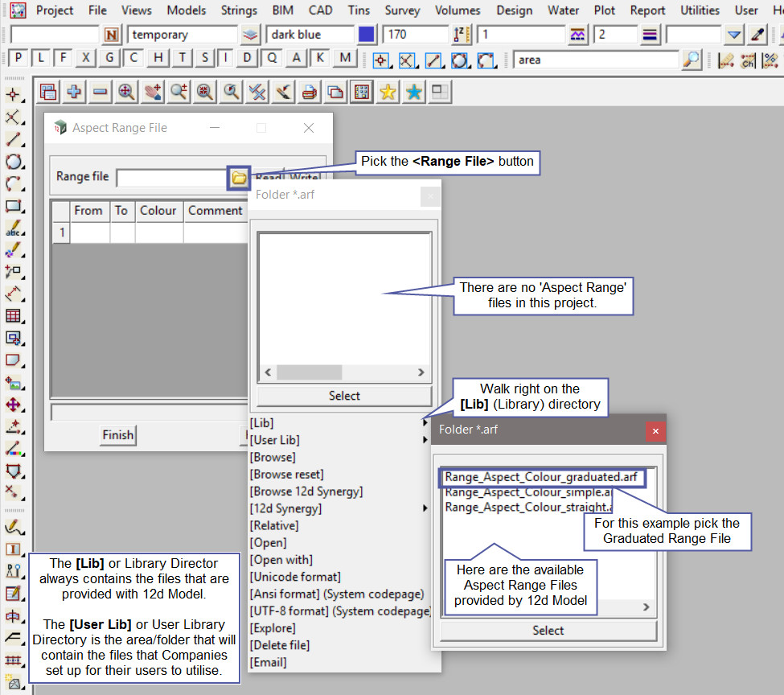The height and width of the screenshot is (695, 784).
Task: Toggle the P snap button
Action: coord(18,59)
